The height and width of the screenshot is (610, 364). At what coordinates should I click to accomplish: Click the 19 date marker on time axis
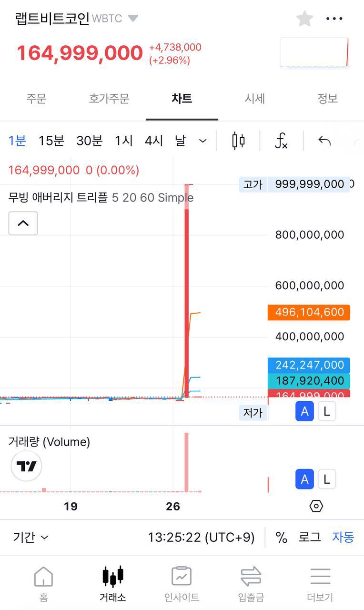[x=71, y=506]
